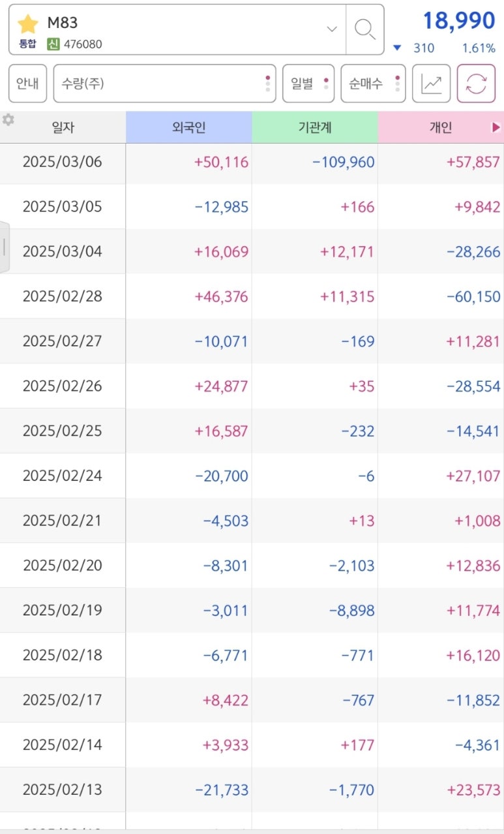Image resolution: width=504 pixels, height=834 pixels.
Task: Expand the M83 stock selector dropdown
Action: [x=332, y=29]
